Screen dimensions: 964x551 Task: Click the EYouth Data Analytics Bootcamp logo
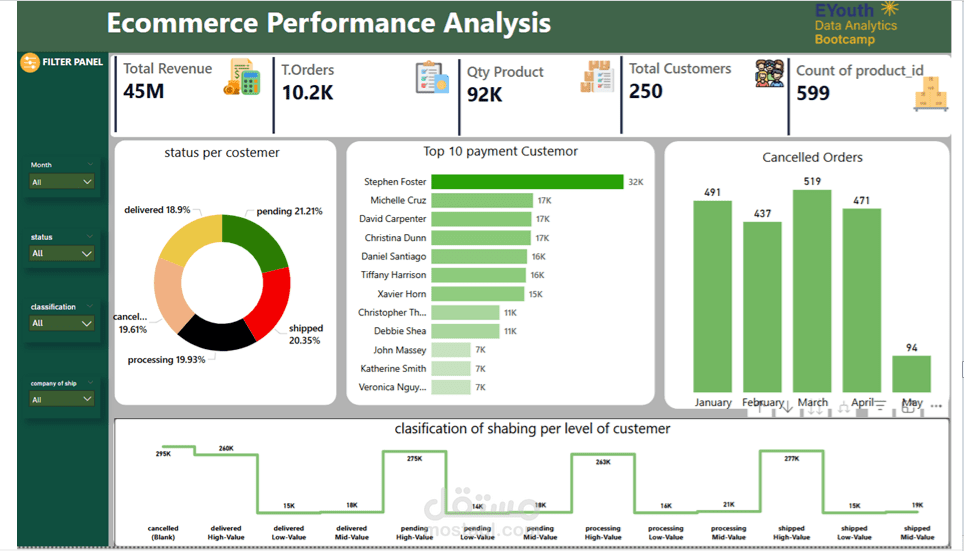pyautogui.click(x=856, y=25)
